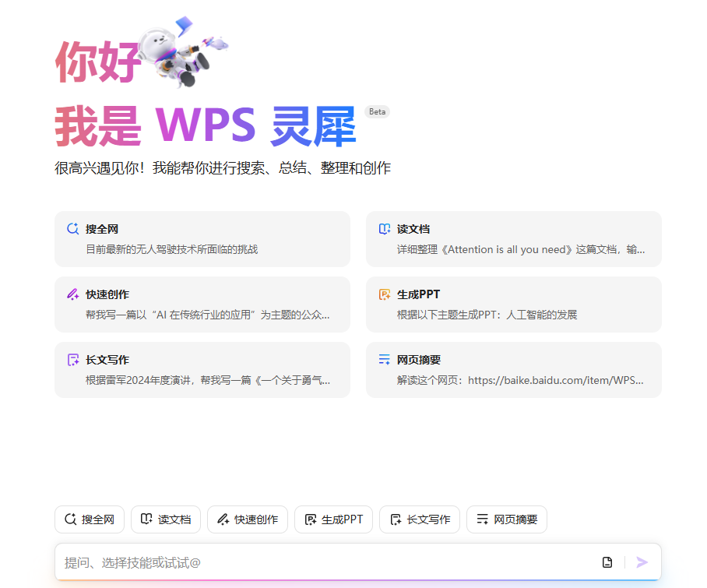Select the 搜全网 skill chip above input
Image resolution: width=707 pixels, height=588 pixels.
(x=90, y=519)
